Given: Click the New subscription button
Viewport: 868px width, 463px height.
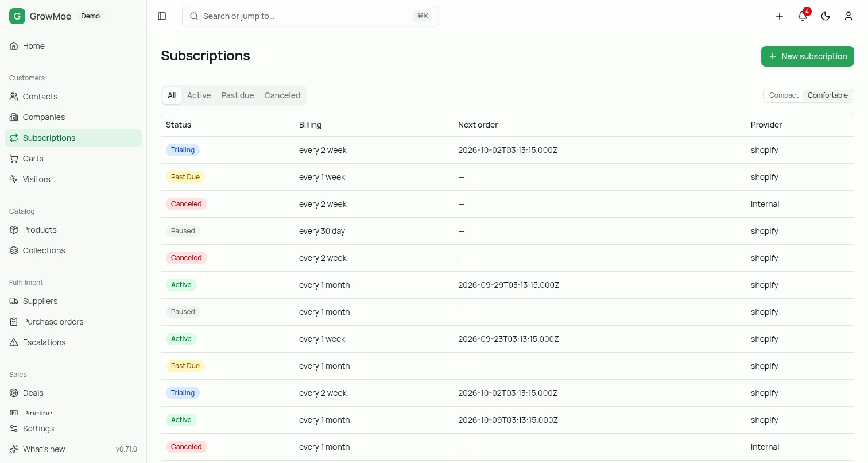Looking at the screenshot, I should click(808, 56).
